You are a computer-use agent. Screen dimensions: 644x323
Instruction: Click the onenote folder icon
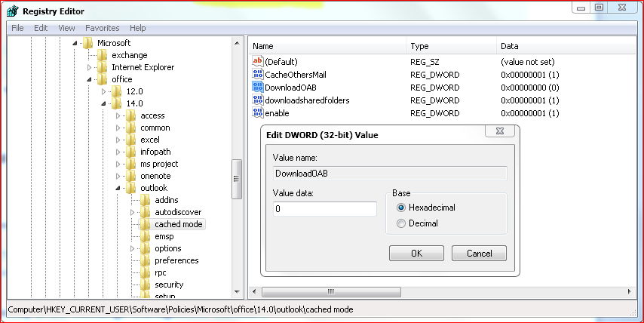131,176
